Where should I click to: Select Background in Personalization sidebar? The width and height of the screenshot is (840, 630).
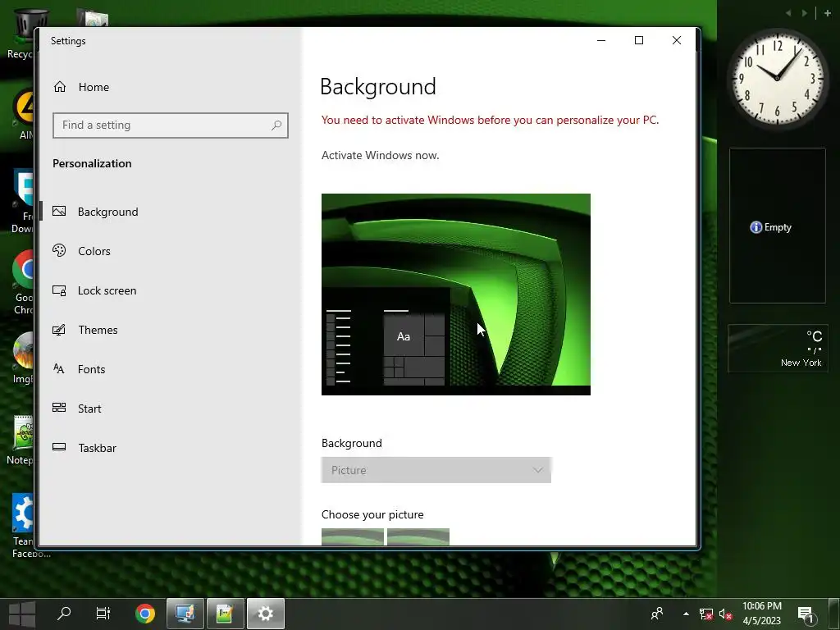[x=107, y=212]
